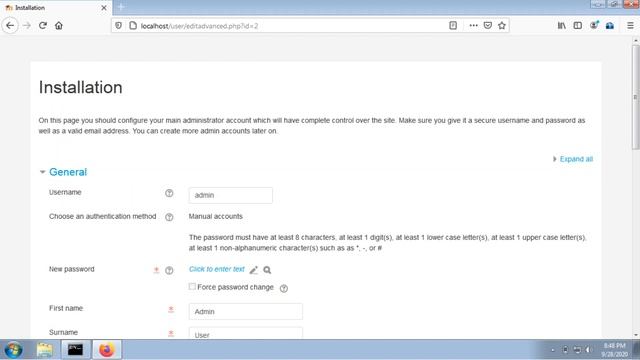Click the browser forward arrow
The image size is (640, 360).
(27, 25)
